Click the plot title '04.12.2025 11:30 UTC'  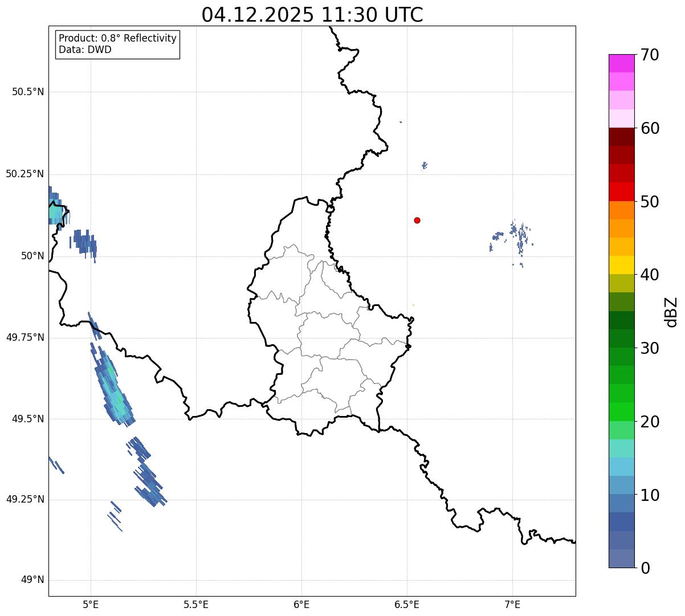(312, 14)
